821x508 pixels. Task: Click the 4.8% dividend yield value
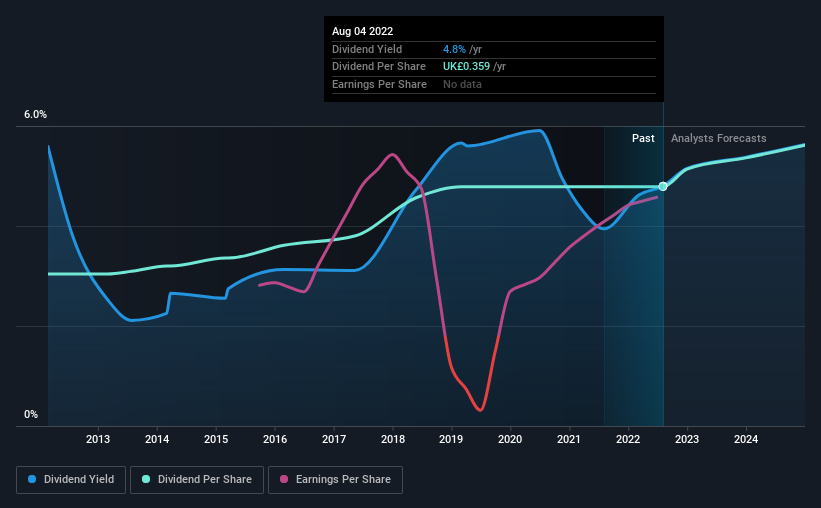pos(454,49)
